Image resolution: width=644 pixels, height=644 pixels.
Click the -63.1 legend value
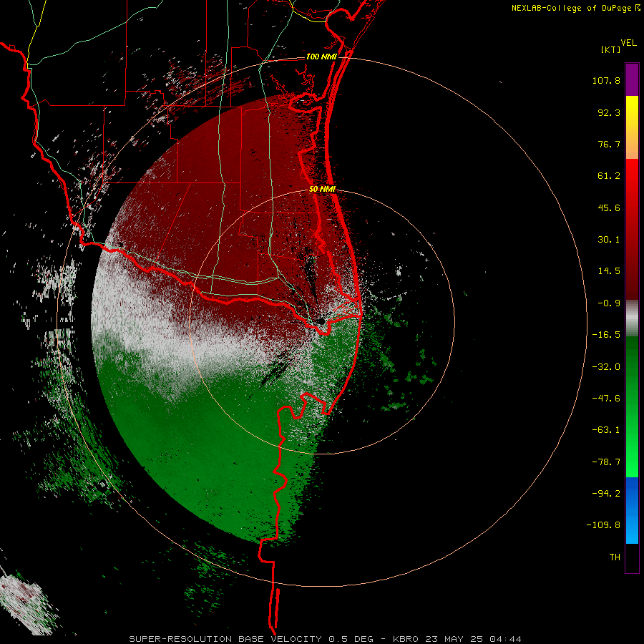606,430
